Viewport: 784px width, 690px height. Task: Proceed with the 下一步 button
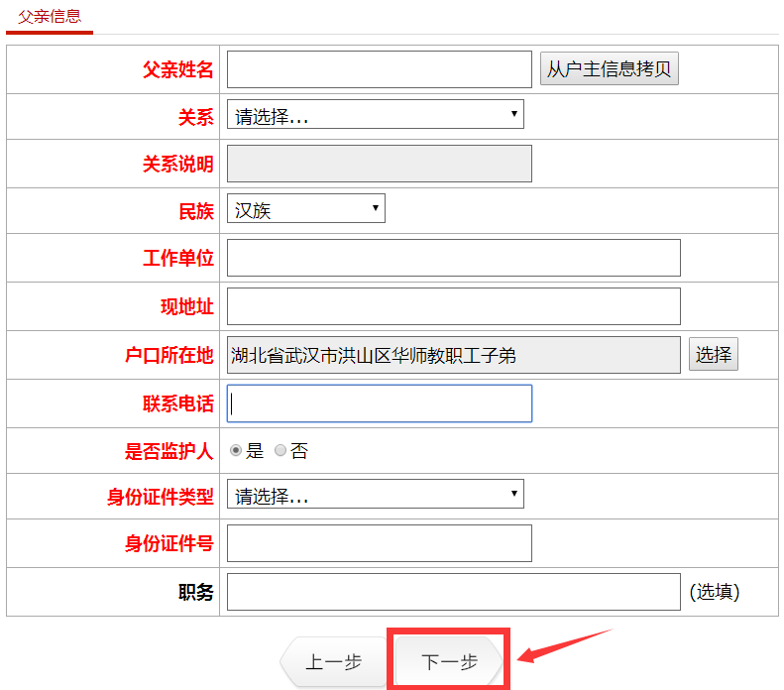pos(449,662)
